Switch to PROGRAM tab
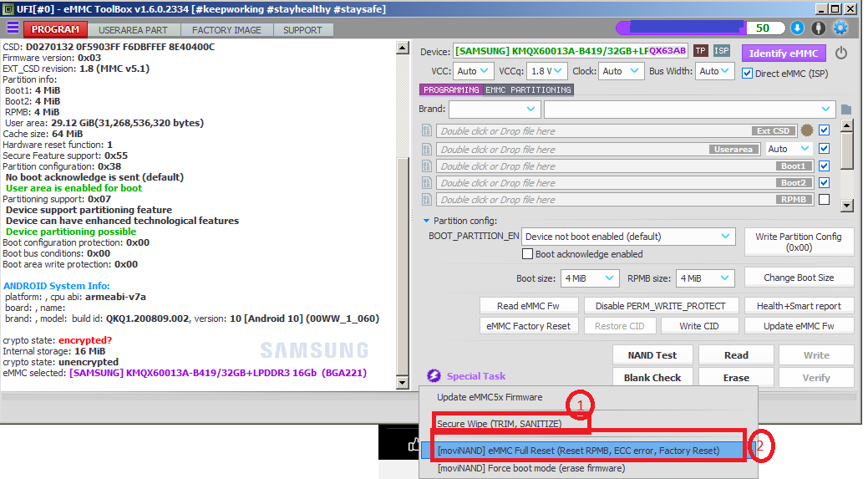 click(x=55, y=29)
